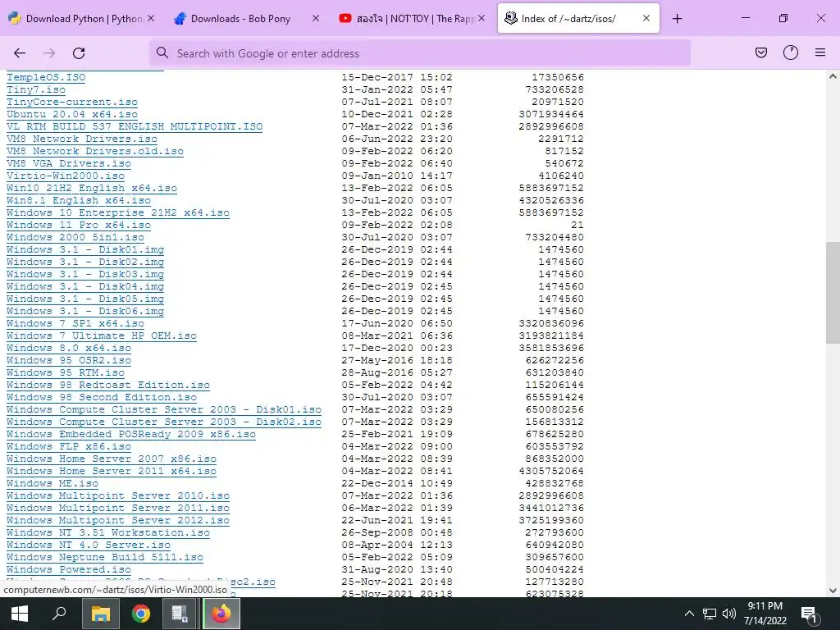Launch Google Chrome from the taskbar
The width and height of the screenshot is (840, 630).
[141, 614]
